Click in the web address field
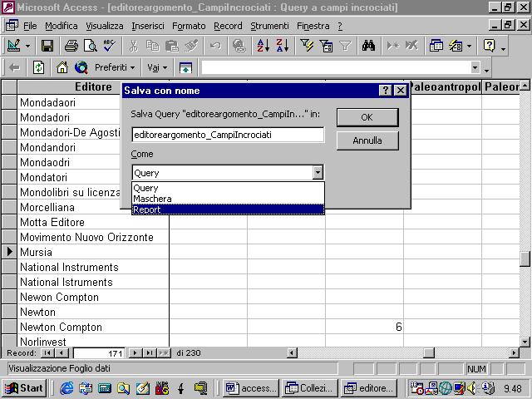This screenshot has height=399, width=532. click(x=336, y=67)
